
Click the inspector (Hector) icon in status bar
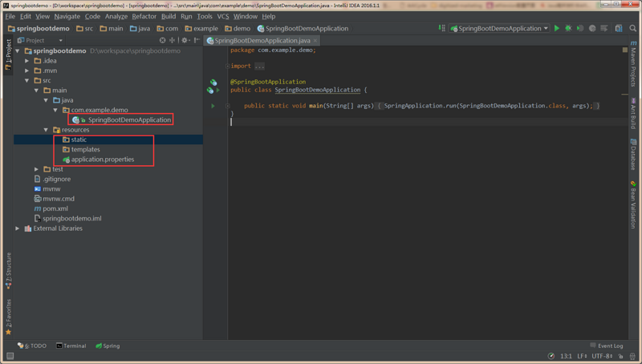pyautogui.click(x=632, y=356)
